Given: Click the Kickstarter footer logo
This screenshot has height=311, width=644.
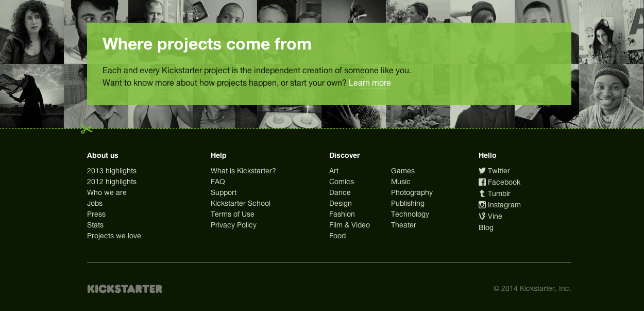Looking at the screenshot, I should tap(125, 289).
